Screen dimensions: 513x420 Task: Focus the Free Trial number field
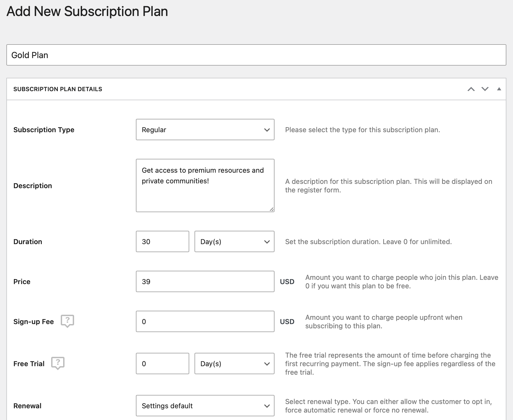click(x=163, y=364)
